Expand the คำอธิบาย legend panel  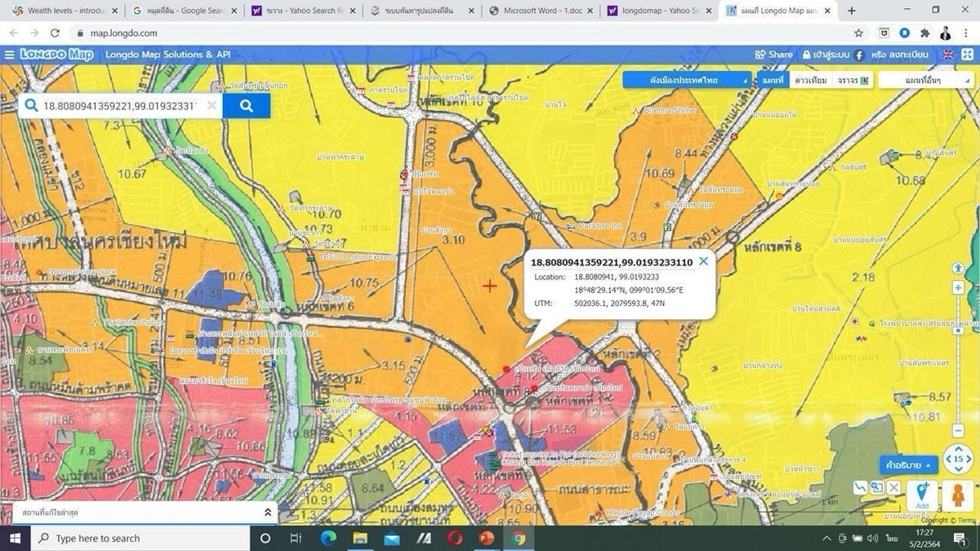coord(908,465)
